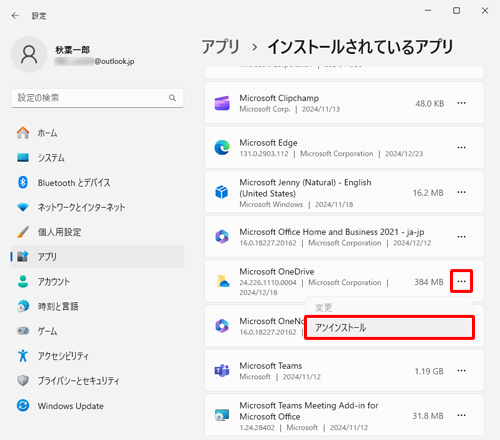
Task: Click the home house icon
Action: point(23,133)
